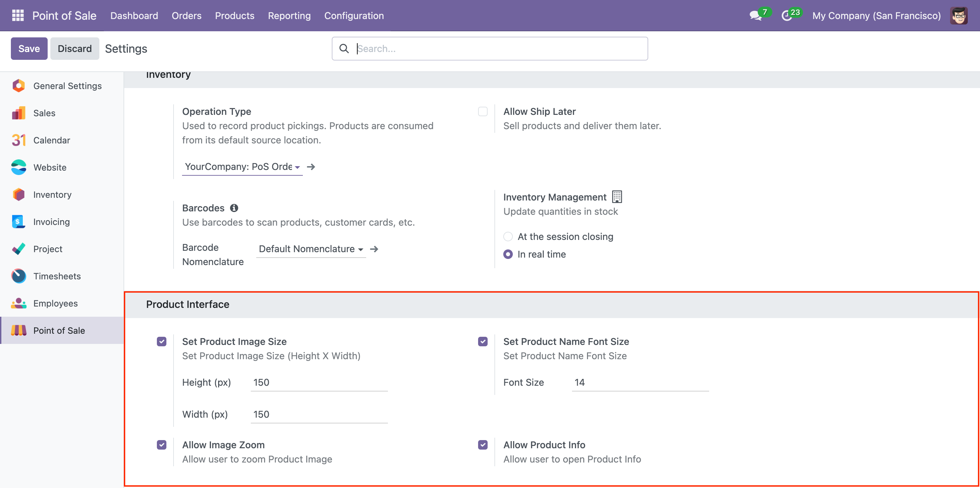Open the Reporting menu
Image resolution: width=980 pixels, height=488 pixels.
[x=289, y=16]
